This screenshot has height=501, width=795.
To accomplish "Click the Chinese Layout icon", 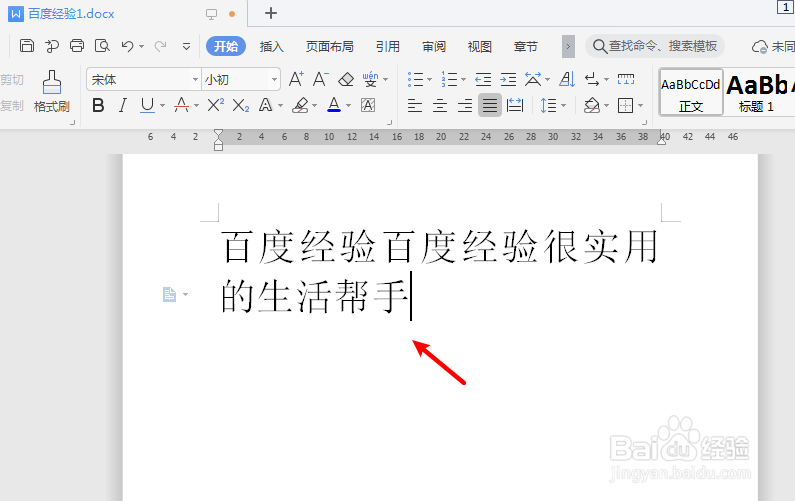I will pos(533,79).
